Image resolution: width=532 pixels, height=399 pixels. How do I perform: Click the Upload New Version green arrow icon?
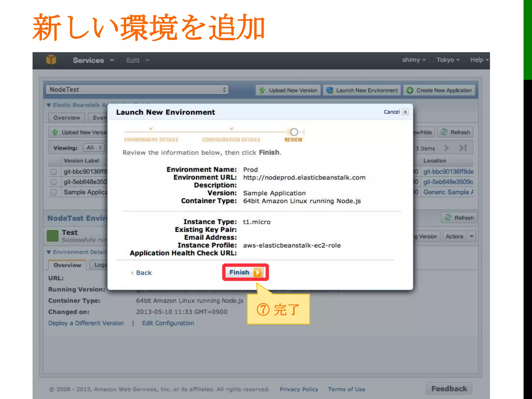click(x=262, y=90)
